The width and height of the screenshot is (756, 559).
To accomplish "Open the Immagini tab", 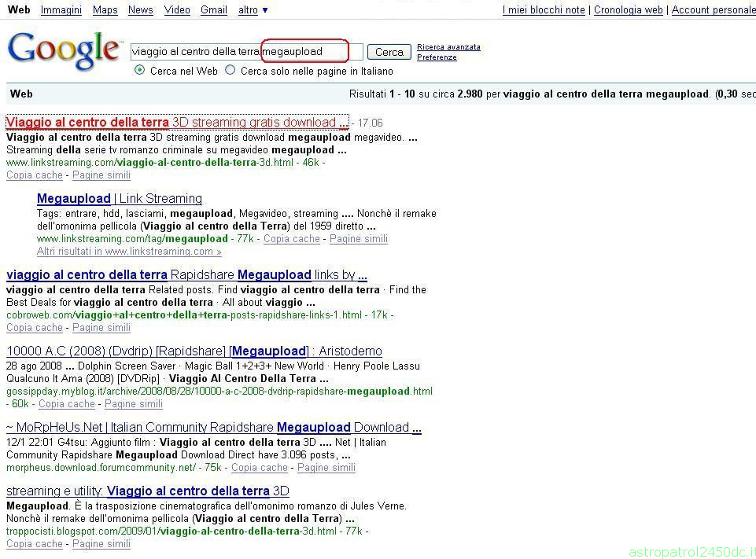I will click(x=61, y=9).
